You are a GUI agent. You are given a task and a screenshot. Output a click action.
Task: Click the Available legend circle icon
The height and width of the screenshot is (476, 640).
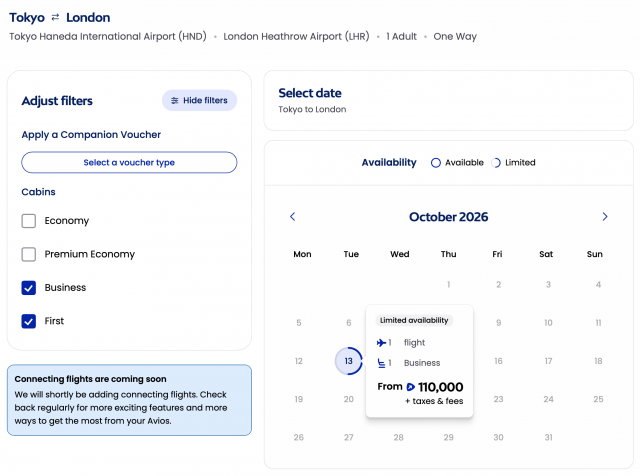click(x=436, y=163)
